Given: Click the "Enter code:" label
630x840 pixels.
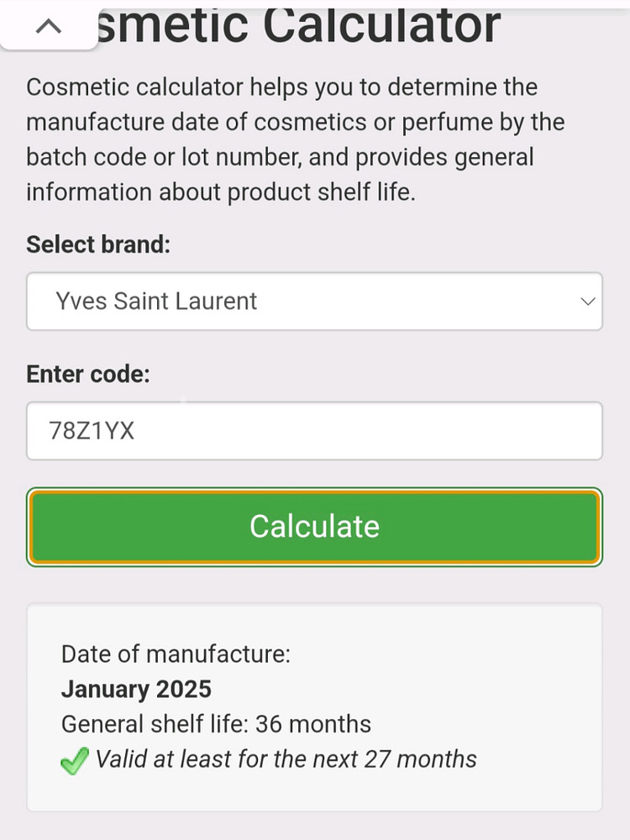Looking at the screenshot, I should pyautogui.click(x=88, y=374).
